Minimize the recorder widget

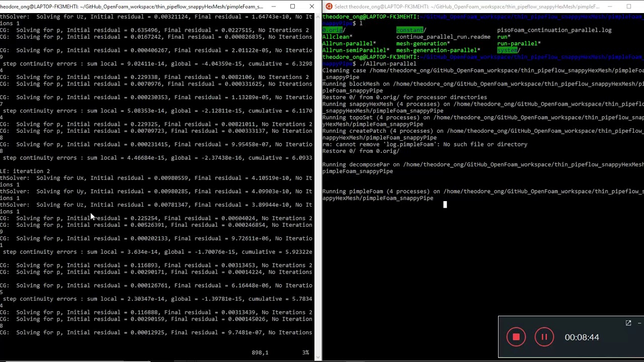pyautogui.click(x=640, y=323)
